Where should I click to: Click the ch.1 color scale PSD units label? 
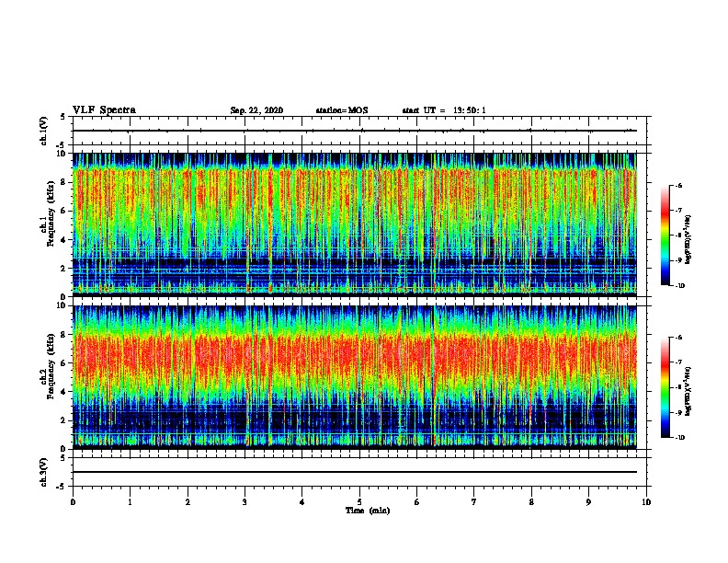pyautogui.click(x=688, y=239)
